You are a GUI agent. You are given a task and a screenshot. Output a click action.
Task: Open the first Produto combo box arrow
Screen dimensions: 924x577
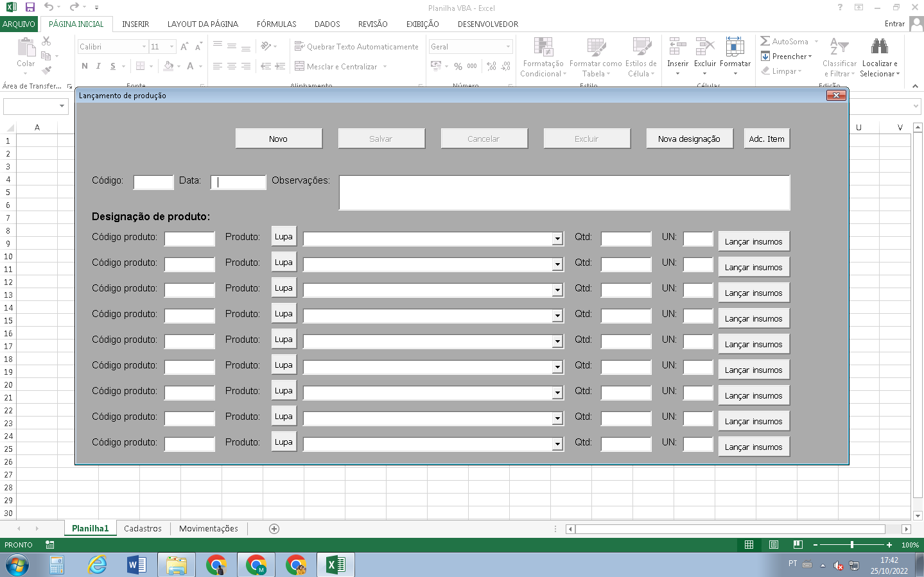(557, 239)
